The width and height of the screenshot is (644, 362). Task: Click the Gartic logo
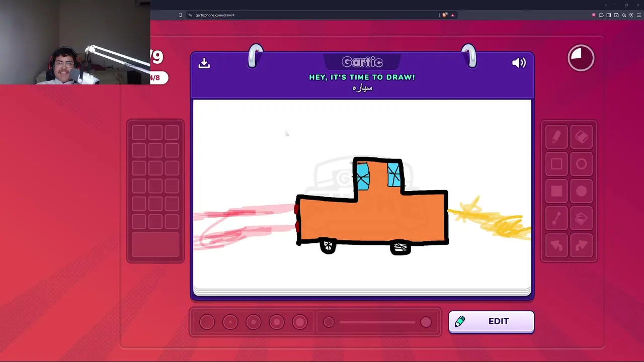click(x=362, y=62)
